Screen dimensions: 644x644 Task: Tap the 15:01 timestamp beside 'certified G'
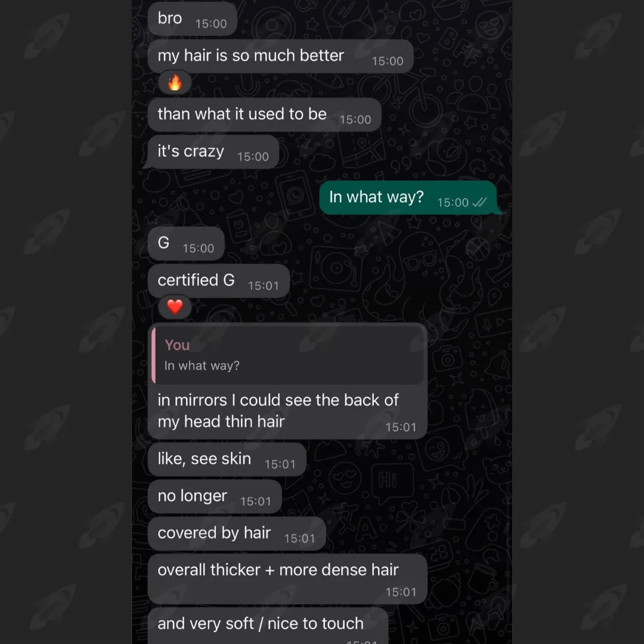pos(264,286)
